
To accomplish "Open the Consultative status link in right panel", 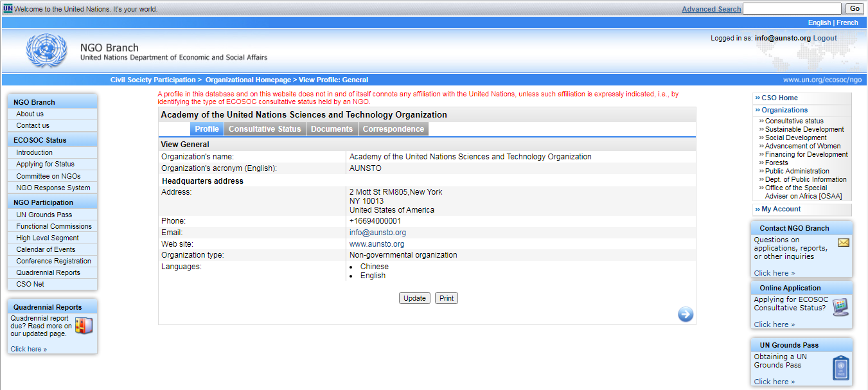I will tap(794, 121).
